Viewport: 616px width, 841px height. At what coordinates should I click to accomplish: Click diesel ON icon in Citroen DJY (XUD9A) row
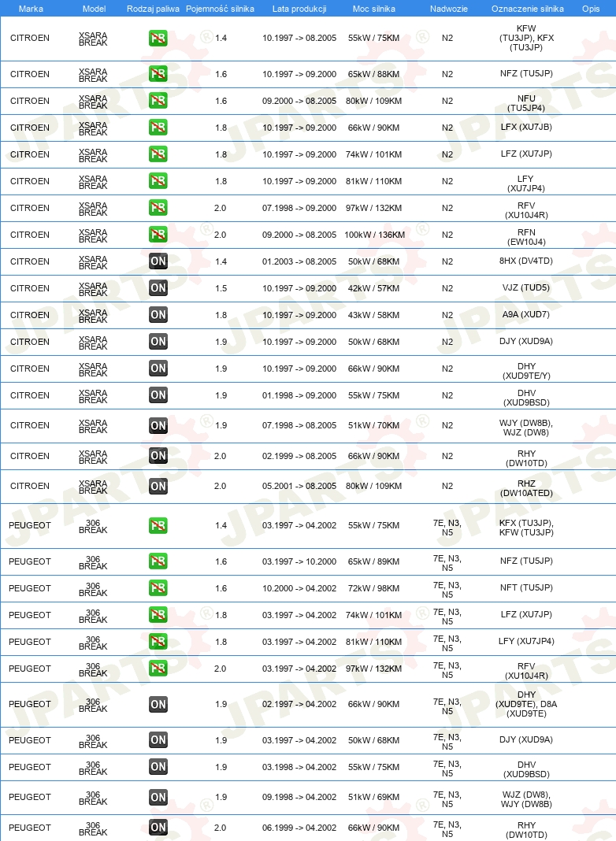158,343
